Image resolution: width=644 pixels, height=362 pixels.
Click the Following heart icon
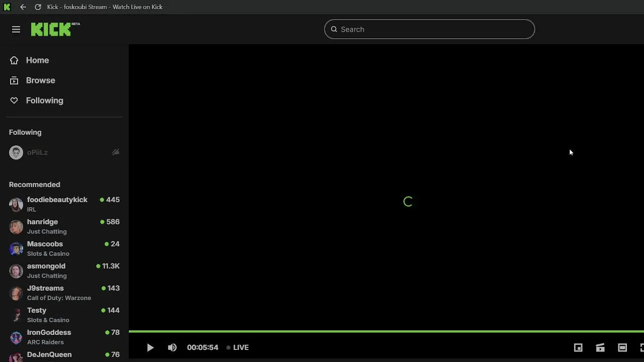click(14, 101)
